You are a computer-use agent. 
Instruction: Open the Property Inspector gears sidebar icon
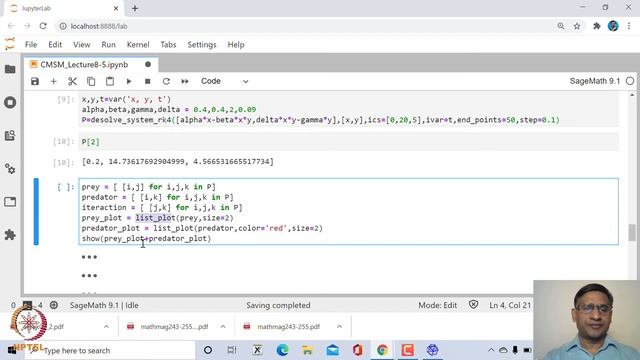(10, 169)
